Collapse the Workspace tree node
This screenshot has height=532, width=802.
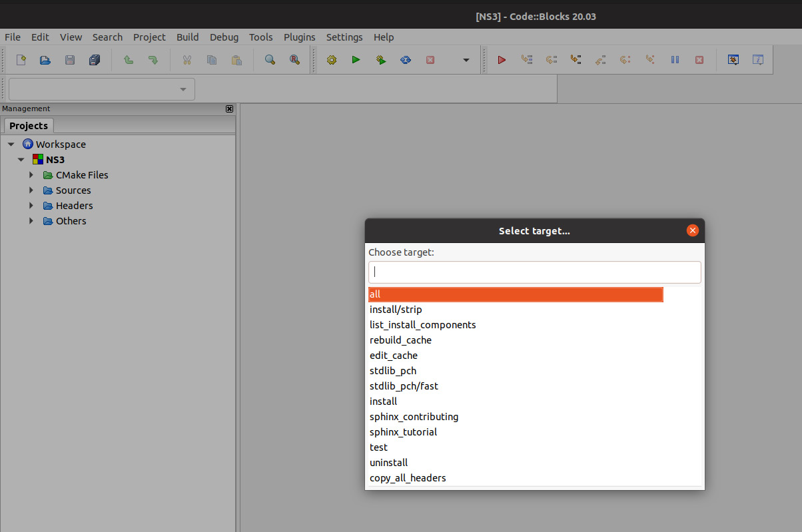11,144
